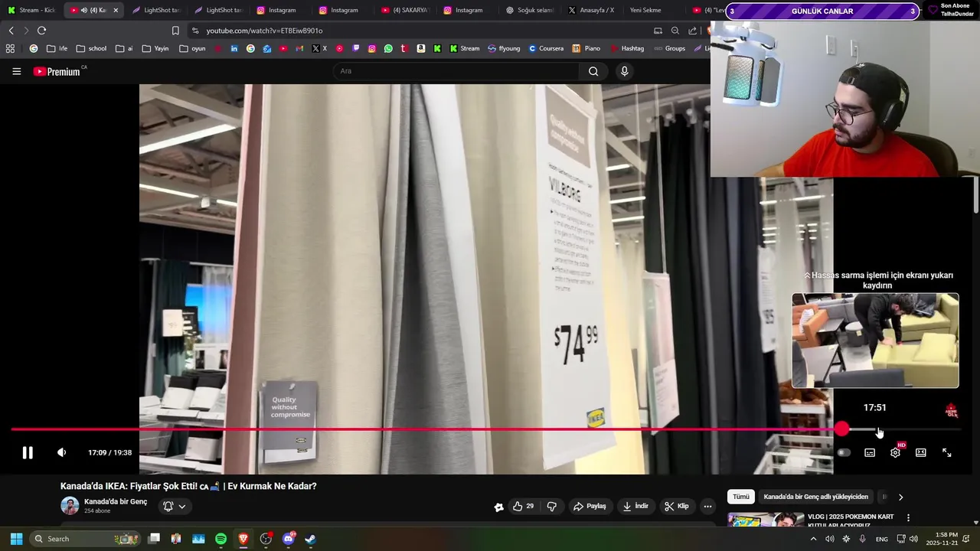The width and height of the screenshot is (980, 551).
Task: Open the Groups bookmark
Action: pyautogui.click(x=670, y=48)
